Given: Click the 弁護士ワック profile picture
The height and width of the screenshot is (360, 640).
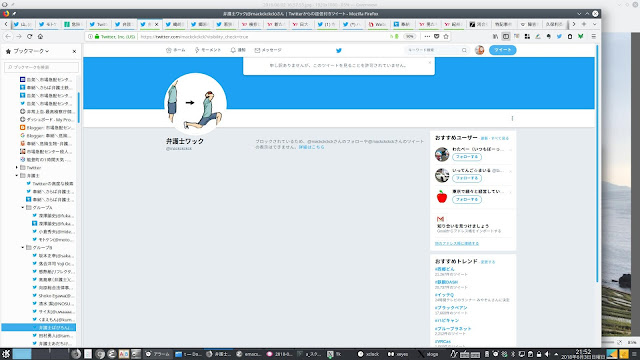Looking at the screenshot, I should (195, 104).
